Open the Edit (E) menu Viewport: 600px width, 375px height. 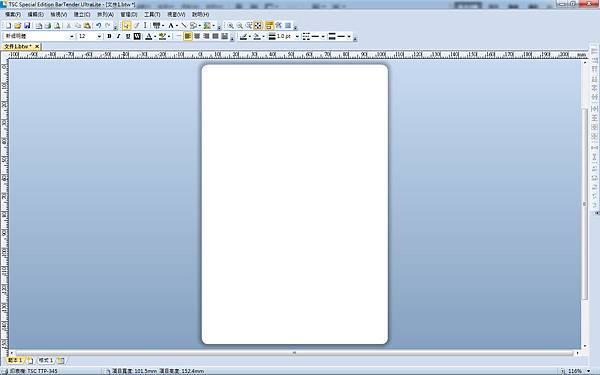36,14
